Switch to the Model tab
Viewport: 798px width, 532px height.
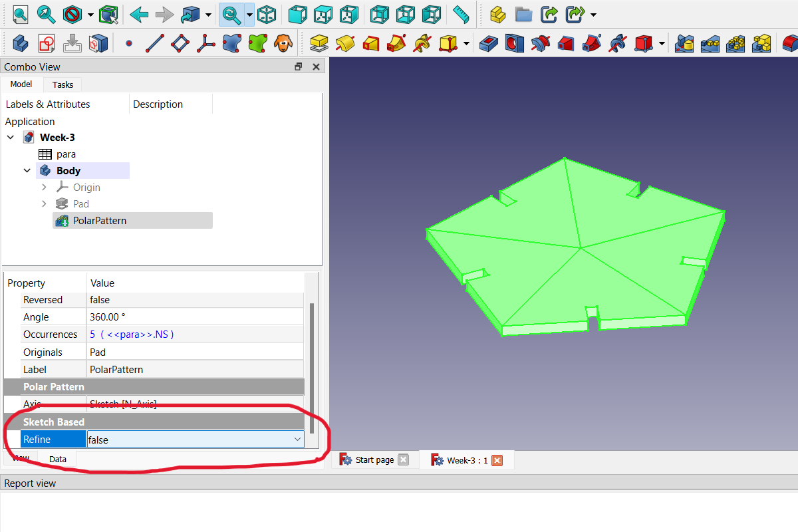[x=21, y=84]
